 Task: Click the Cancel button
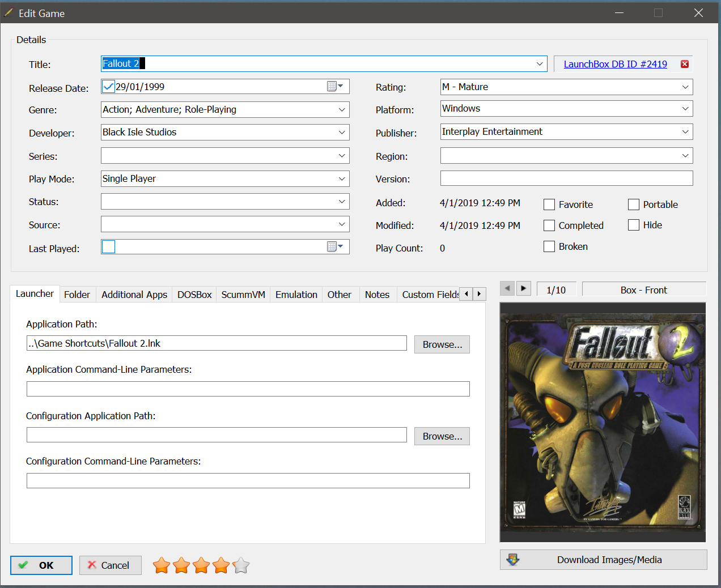pos(110,565)
